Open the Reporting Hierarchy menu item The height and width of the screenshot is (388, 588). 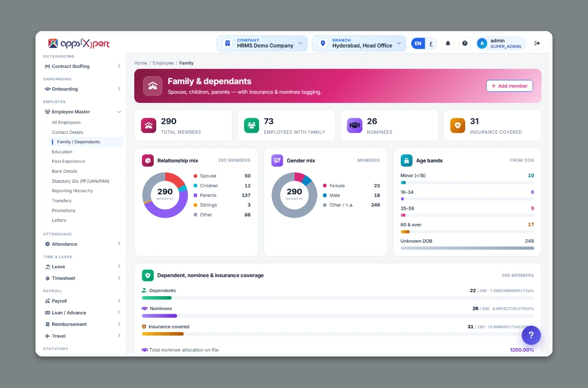click(x=72, y=191)
